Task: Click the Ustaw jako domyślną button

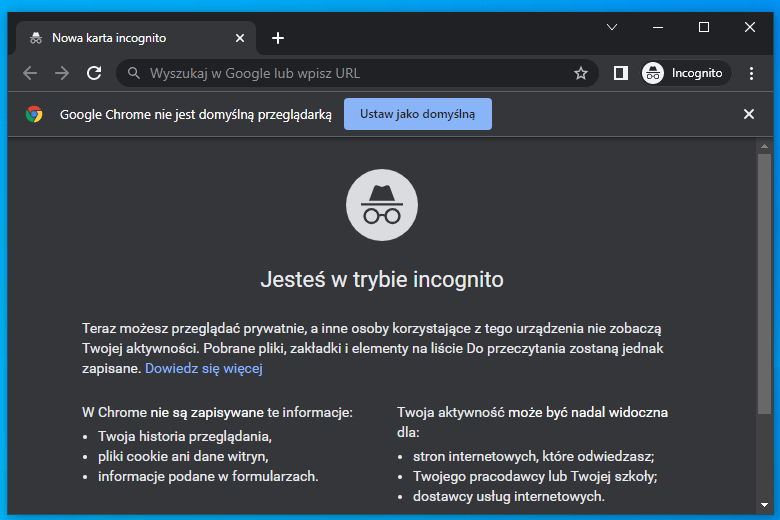Action: click(x=417, y=114)
